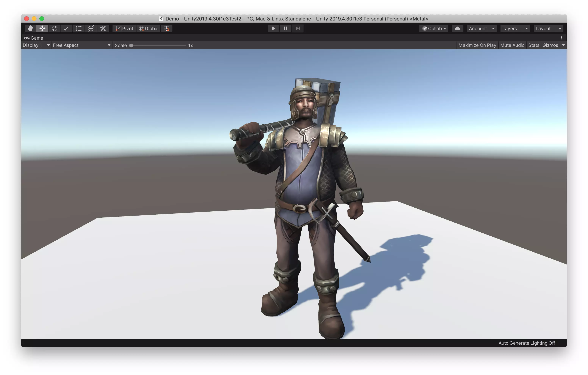Toggle Gizmos in Game view
The width and height of the screenshot is (588, 375).
550,45
